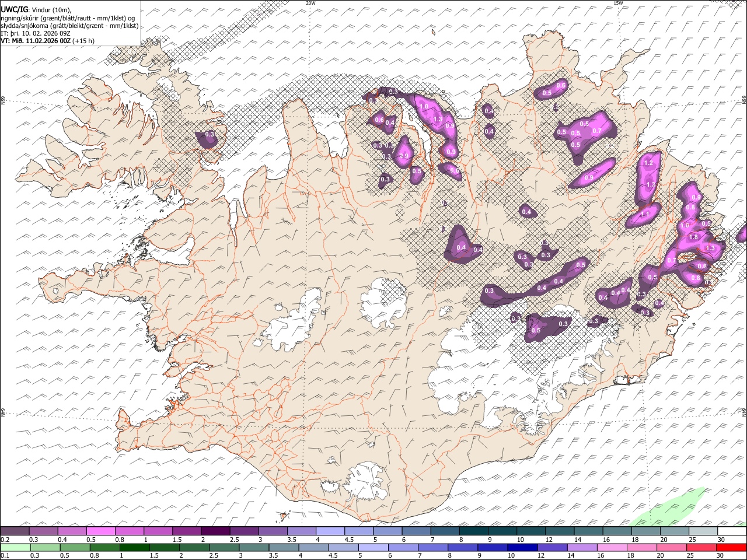Click the 1.2 precipitation value on the map

(648, 163)
